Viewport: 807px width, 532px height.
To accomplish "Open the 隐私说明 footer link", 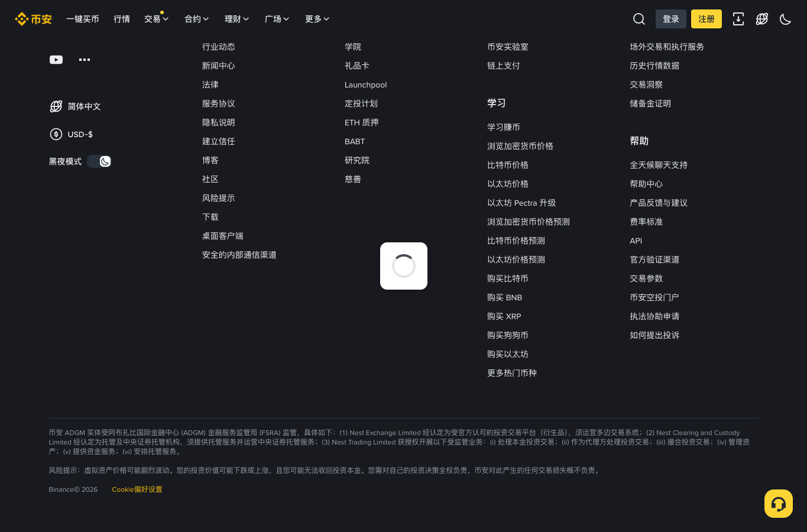I will 219,122.
